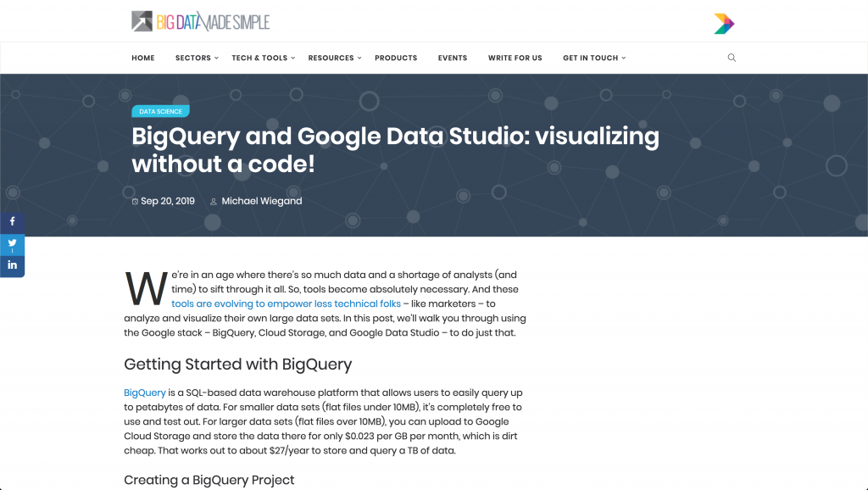The width and height of the screenshot is (868, 490).
Task: Open the Events page
Action: tap(453, 58)
